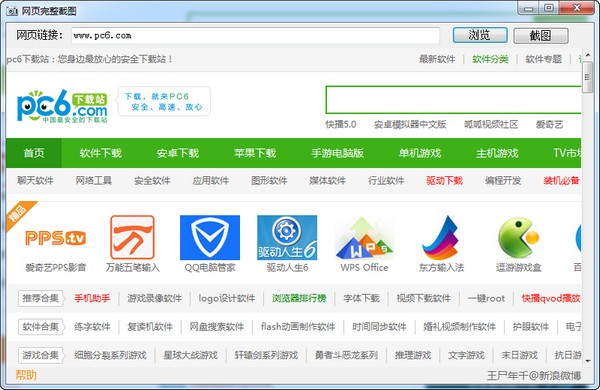Open the 万能五笔输入 app icon

[x=132, y=237]
